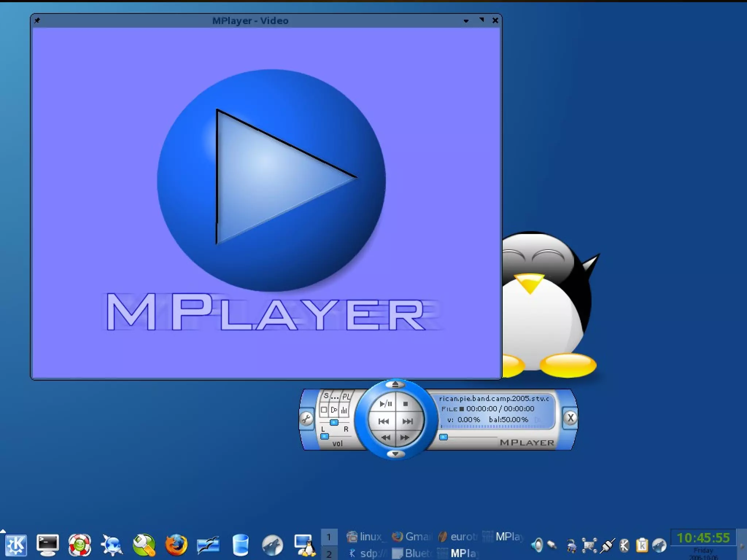Switch to the Bluetooth taskbar entry
747x560 pixels.
click(x=411, y=553)
